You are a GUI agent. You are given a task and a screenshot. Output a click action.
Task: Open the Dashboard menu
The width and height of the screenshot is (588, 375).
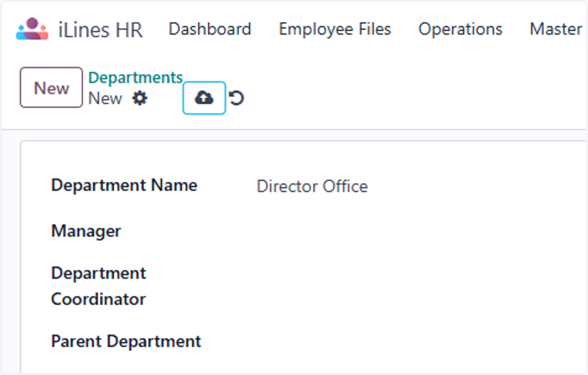(x=210, y=29)
